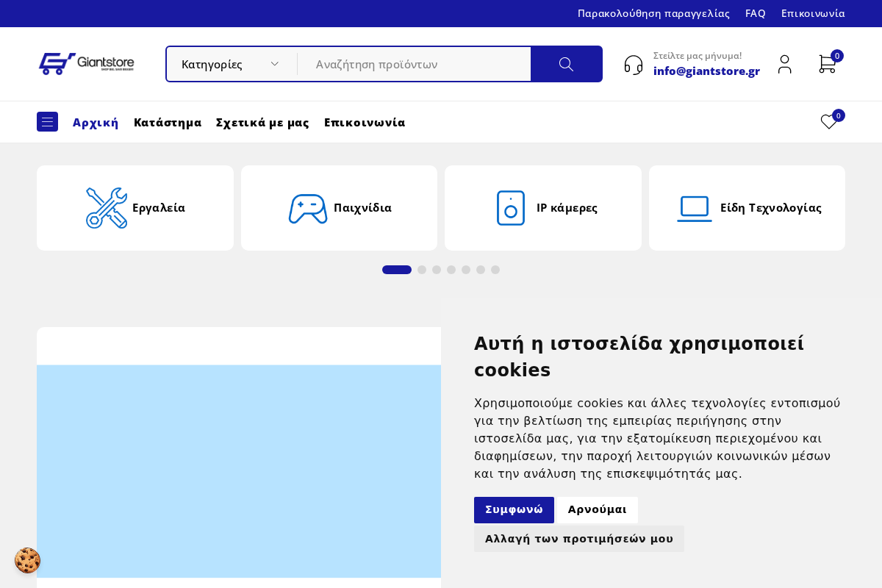Click the cart item count badge
Screen dimensions: 882x588
pos(837,56)
